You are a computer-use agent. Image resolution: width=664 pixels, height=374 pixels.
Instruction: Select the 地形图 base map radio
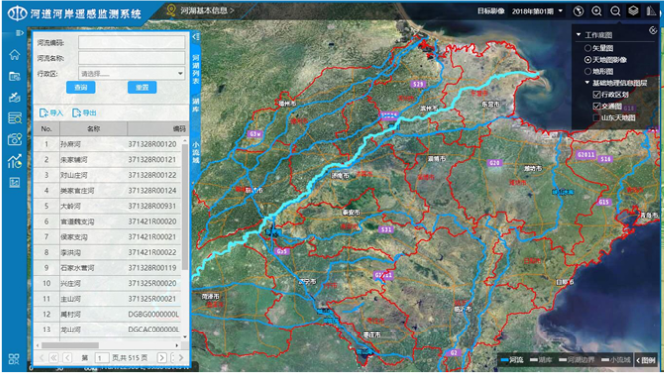click(x=588, y=71)
